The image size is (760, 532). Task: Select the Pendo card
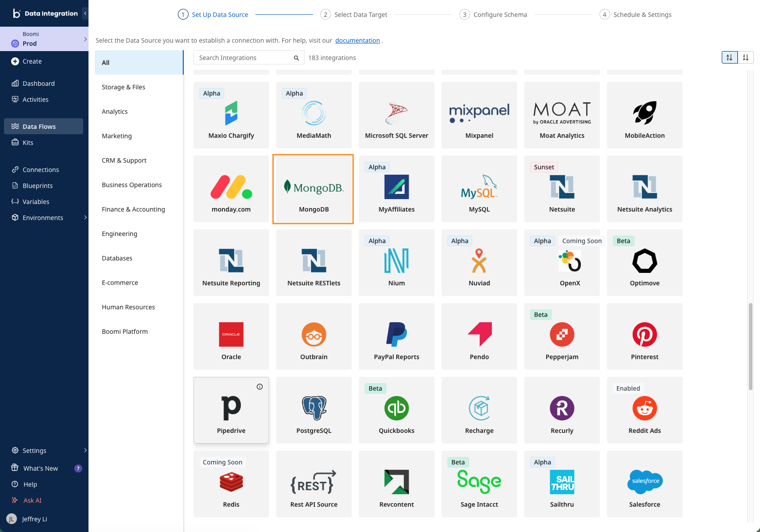pos(479,336)
